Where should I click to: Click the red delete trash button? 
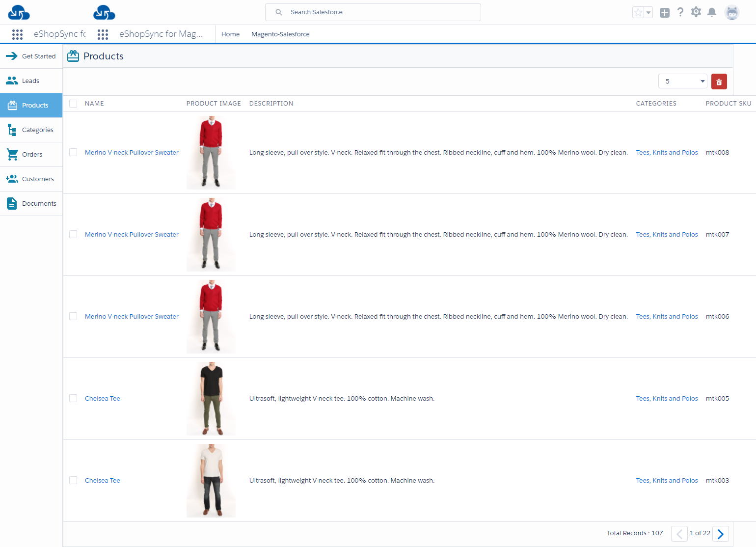tap(719, 82)
